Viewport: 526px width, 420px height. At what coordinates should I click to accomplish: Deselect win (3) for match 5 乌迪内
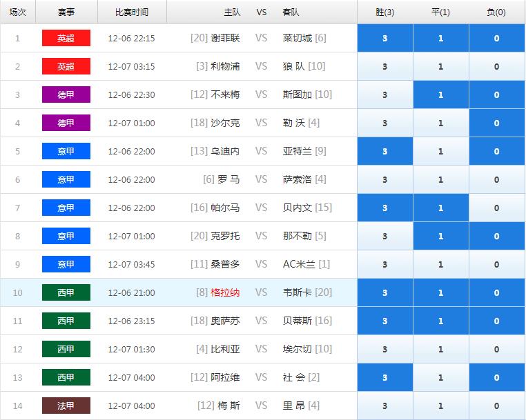[384, 151]
